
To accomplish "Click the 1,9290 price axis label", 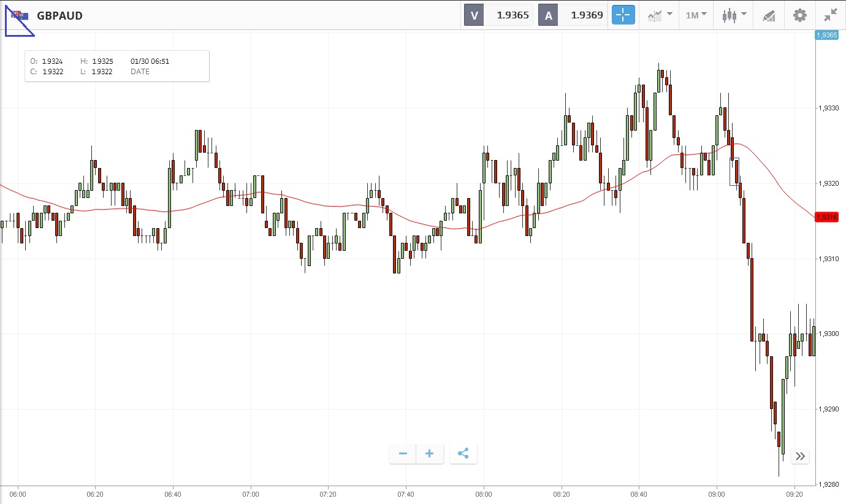I will [829, 409].
